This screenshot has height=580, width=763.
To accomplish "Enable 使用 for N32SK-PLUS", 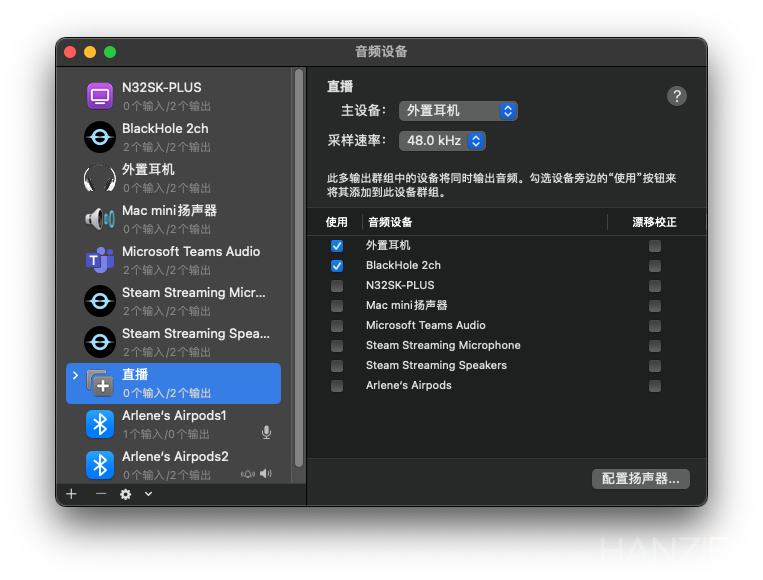I will (x=337, y=286).
